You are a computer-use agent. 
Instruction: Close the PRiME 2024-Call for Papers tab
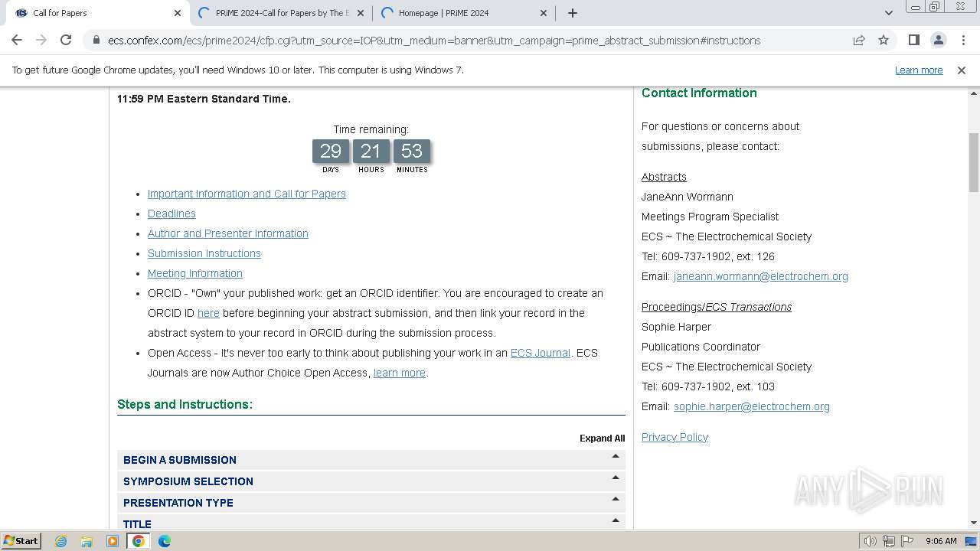(x=361, y=13)
